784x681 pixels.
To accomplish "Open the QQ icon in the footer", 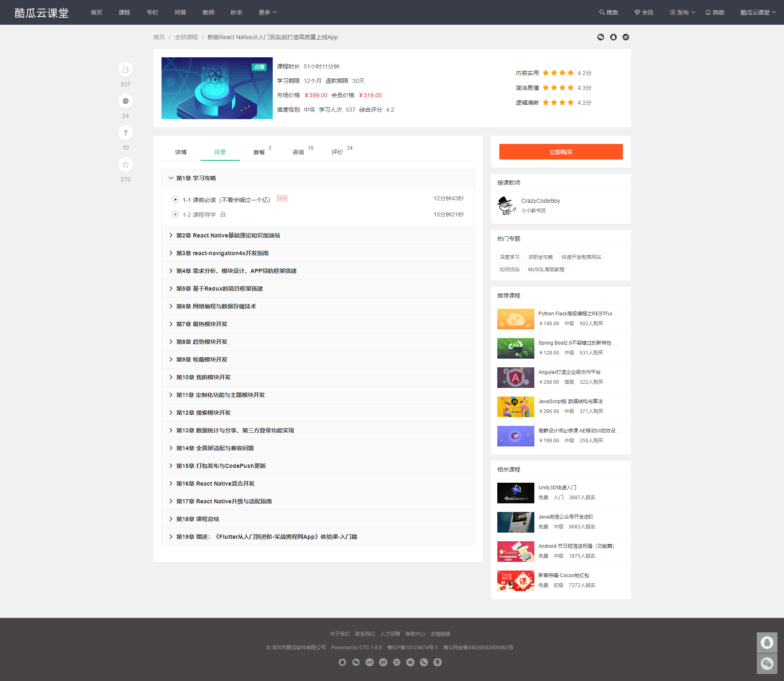I will (x=342, y=662).
